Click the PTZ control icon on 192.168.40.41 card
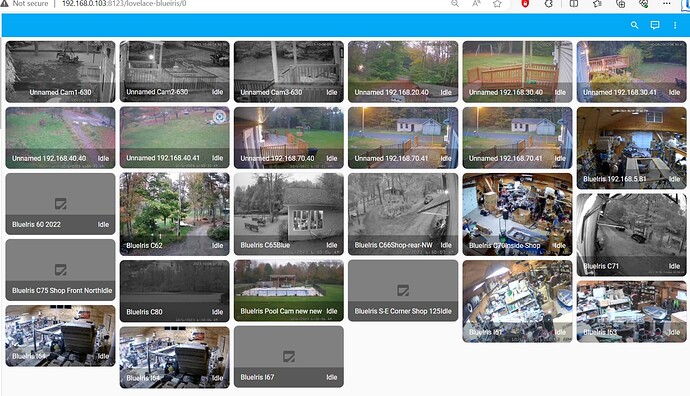 [x=220, y=117]
